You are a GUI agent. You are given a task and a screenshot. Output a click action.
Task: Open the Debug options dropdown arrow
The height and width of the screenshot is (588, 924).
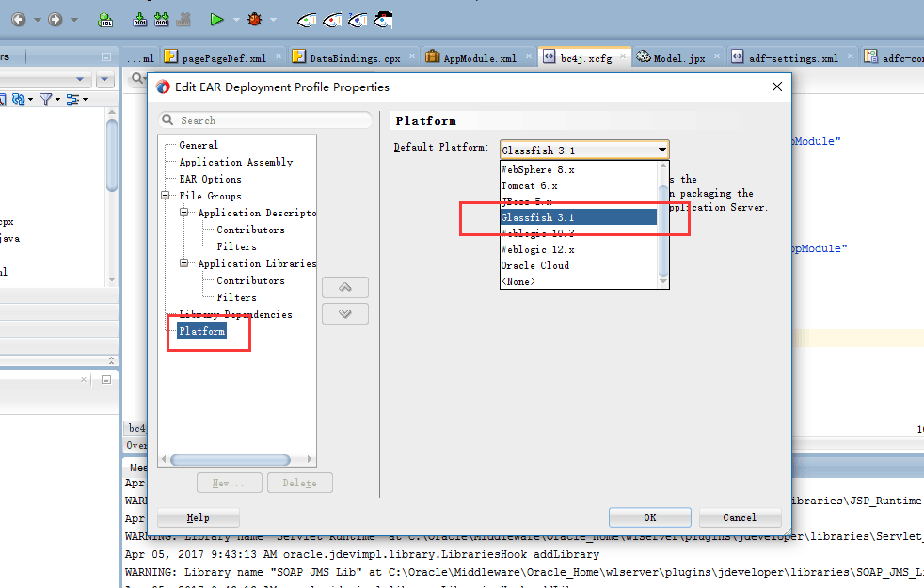[x=274, y=20]
